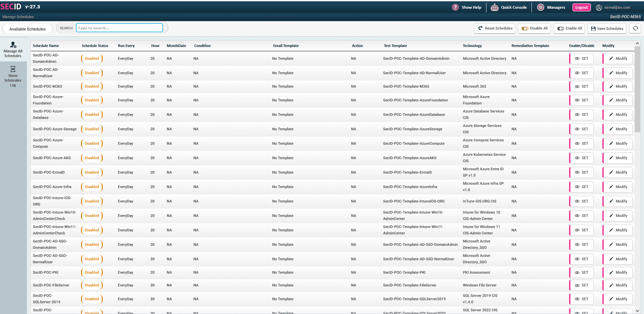Click the scroll down arrow of table scrollbar

coord(637,311)
